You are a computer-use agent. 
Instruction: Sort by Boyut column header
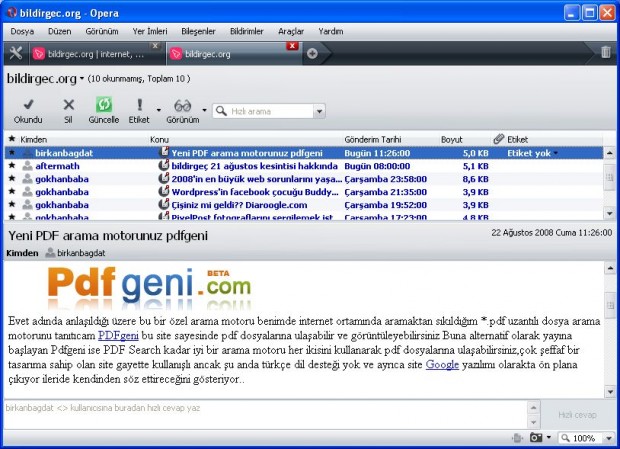[452, 139]
